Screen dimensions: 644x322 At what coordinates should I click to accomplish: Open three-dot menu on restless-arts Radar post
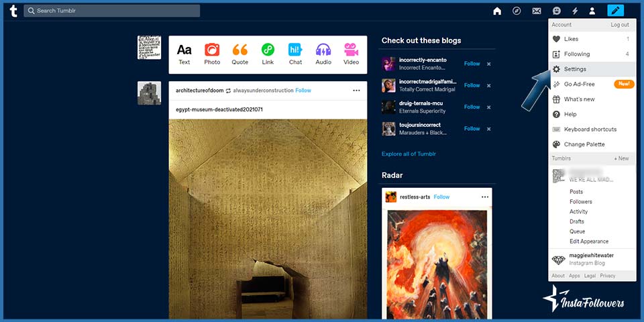484,197
